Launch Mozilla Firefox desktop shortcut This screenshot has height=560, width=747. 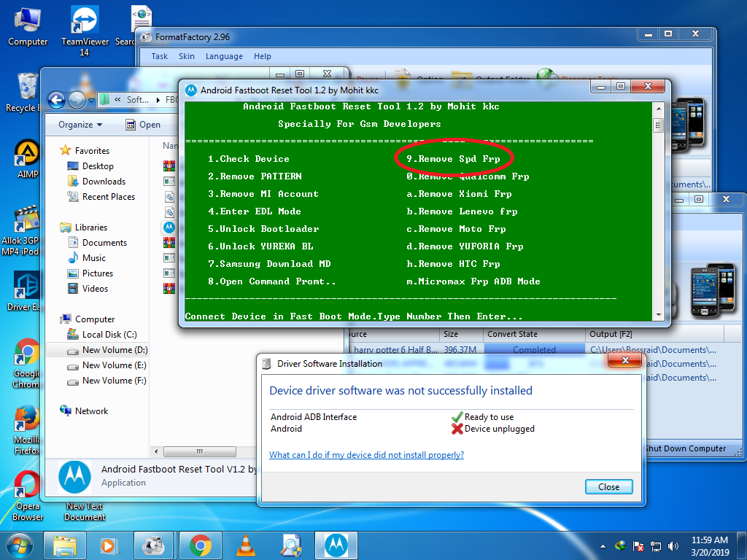click(x=26, y=430)
